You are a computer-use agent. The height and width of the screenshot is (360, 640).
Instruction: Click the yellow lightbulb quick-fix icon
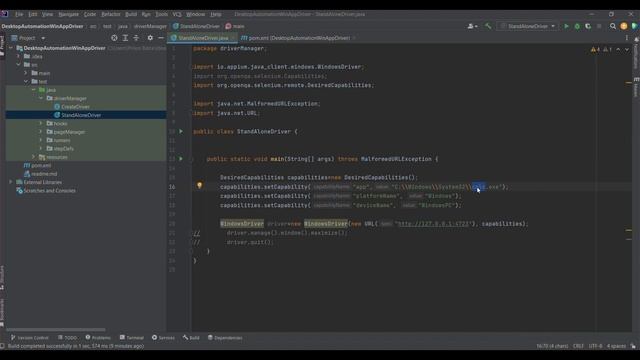tap(199, 186)
